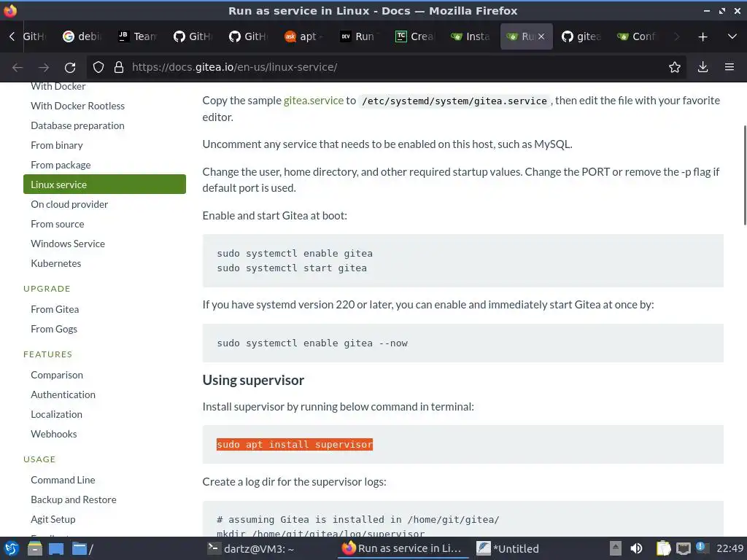
Task: Open the file manager taskbar launcher
Action: 35,548
